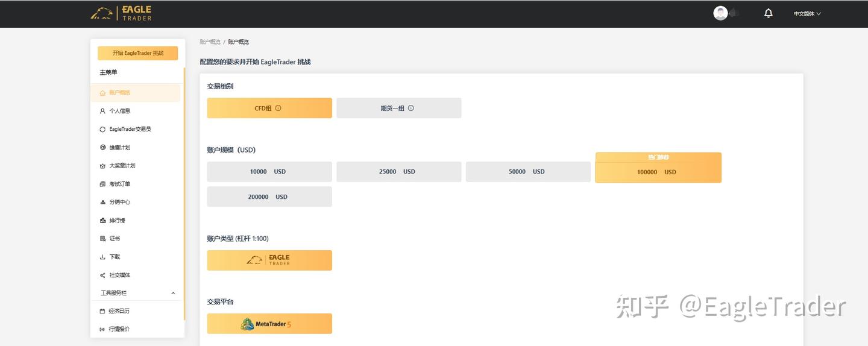Screen dimensions: 868x346
Task: Click the EagleTrader logo in header
Action: 121,13
